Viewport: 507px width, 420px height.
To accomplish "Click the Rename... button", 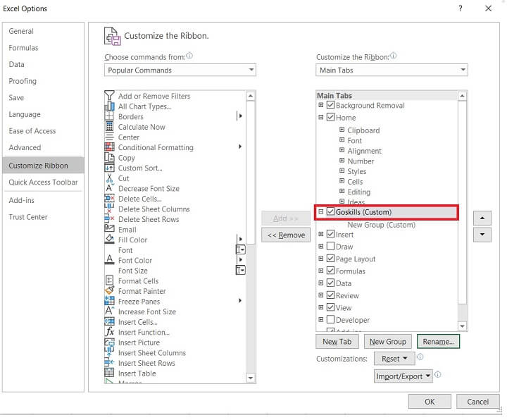I will 438,342.
